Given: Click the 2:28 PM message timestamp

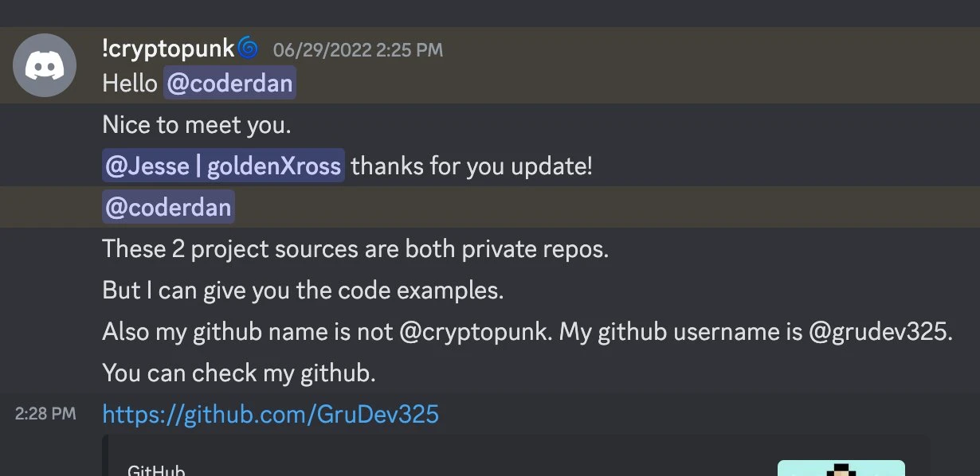Looking at the screenshot, I should (45, 414).
